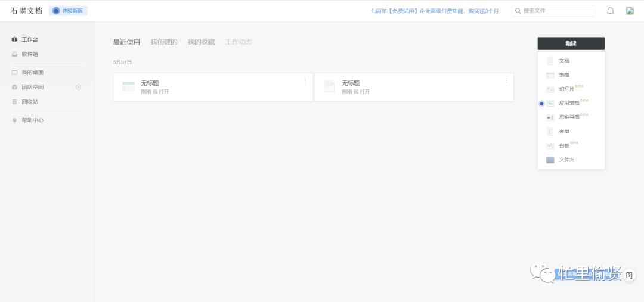Add a team space with plus icon
This screenshot has height=302, width=644.
coord(79,87)
